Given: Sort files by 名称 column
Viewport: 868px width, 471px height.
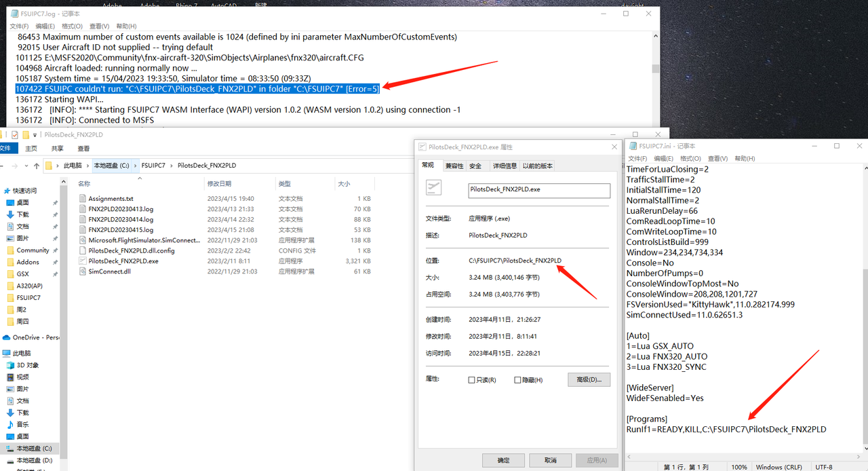Looking at the screenshot, I should [x=84, y=184].
